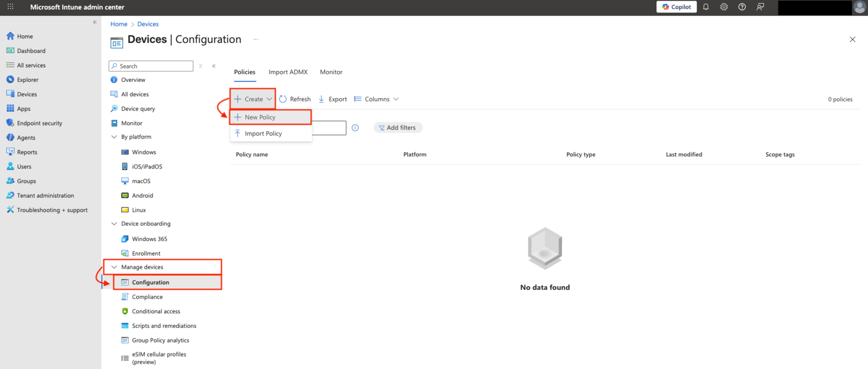Collapse the devices submenu panel
Screen dimensions: 868x369
point(214,66)
